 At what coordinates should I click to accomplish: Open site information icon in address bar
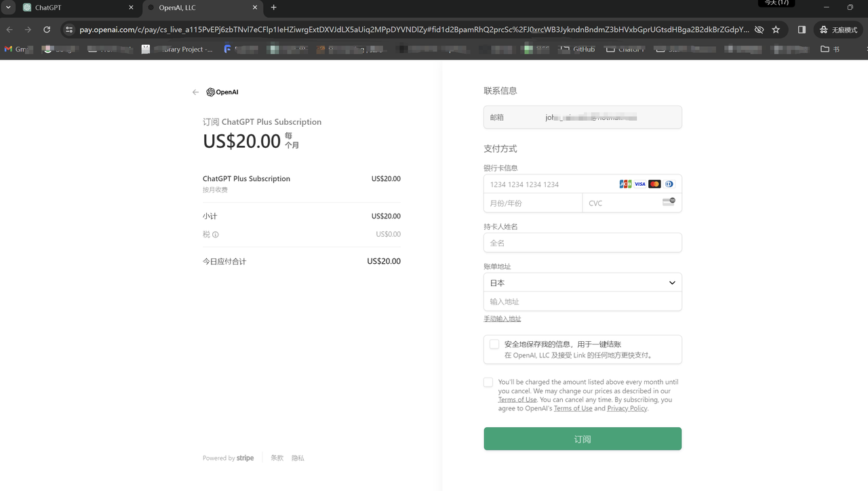[x=68, y=30]
